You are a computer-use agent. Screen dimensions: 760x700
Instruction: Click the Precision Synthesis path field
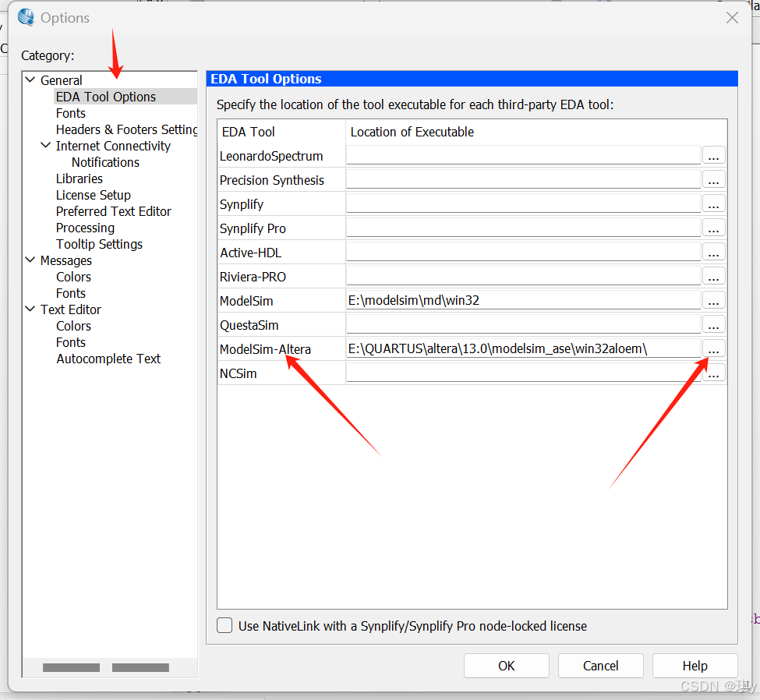[524, 180]
